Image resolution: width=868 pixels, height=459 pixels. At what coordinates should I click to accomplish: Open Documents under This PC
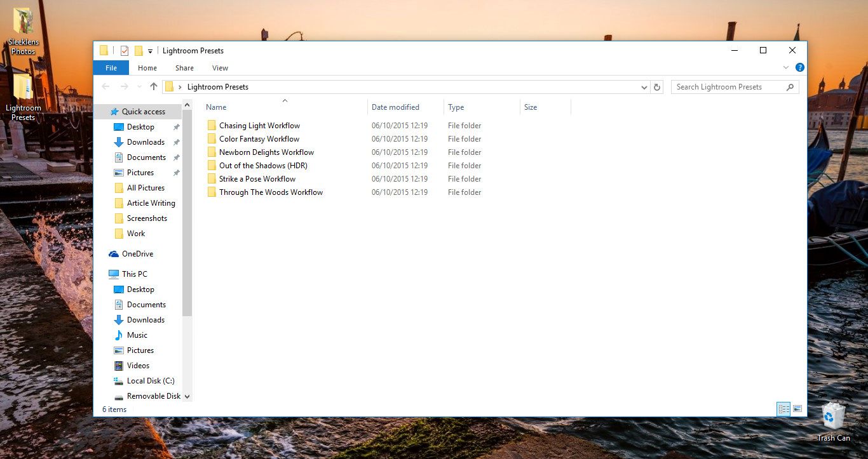[146, 305]
